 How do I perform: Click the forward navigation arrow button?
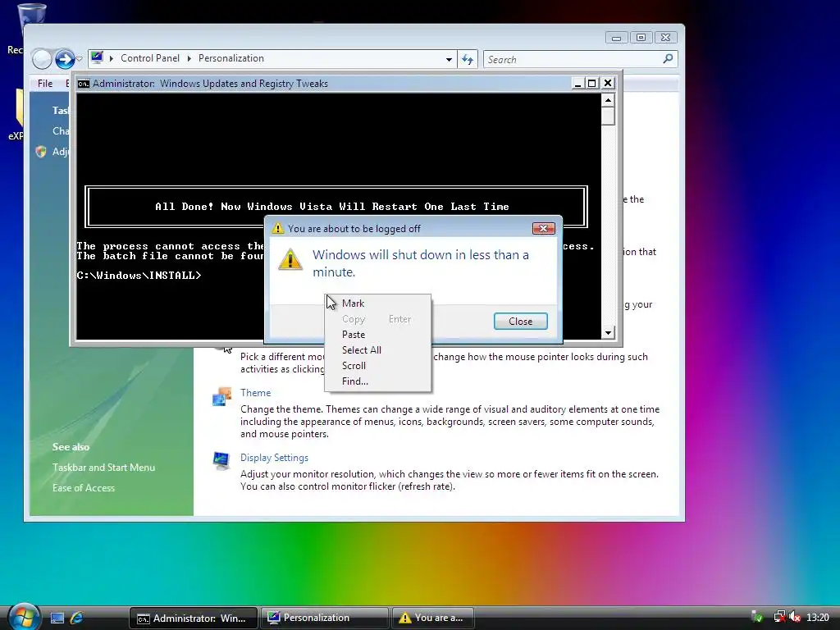pos(65,59)
